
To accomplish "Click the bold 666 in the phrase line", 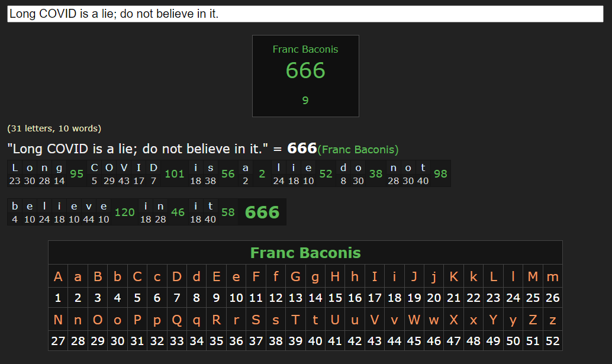I will 302,148.
